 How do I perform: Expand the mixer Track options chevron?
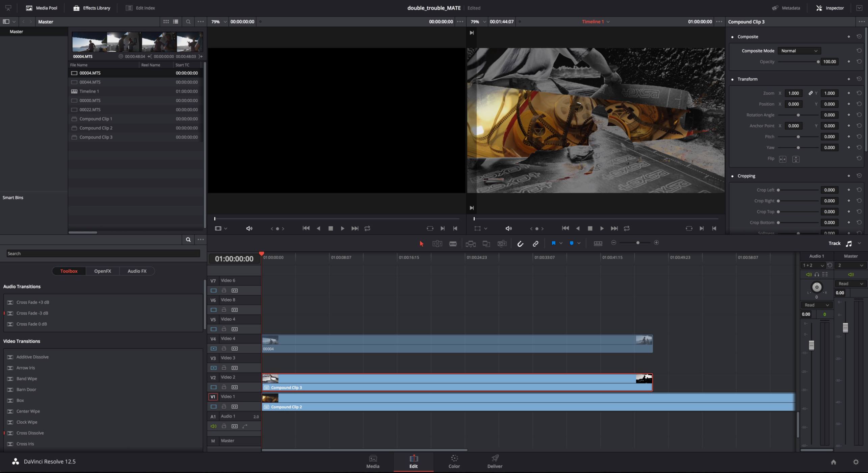point(859,243)
